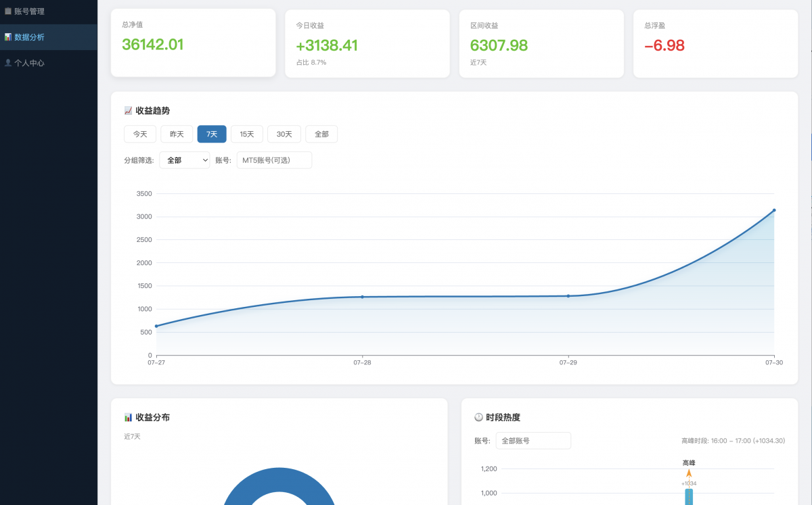Go to 个人中心 in sidebar
Image resolution: width=812 pixels, height=505 pixels.
(48, 63)
